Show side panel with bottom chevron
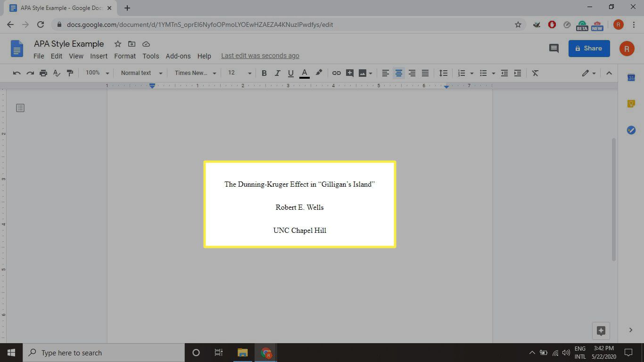This screenshot has height=362, width=644. click(x=631, y=330)
